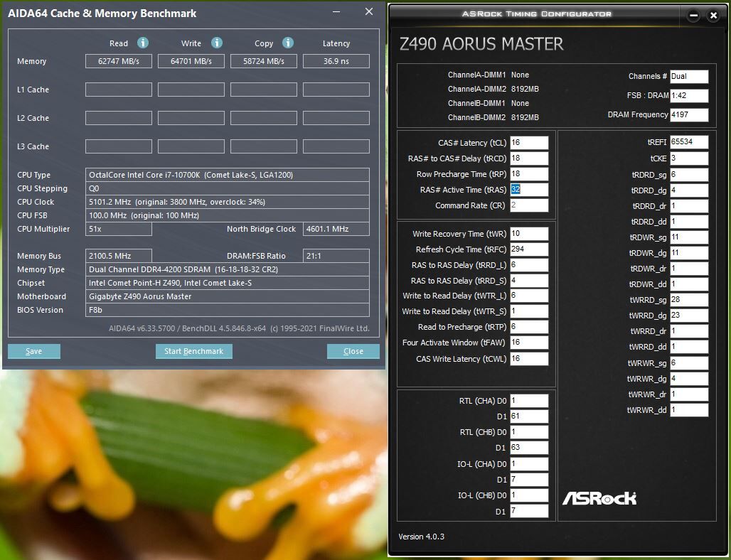Click the Memory Bus value 2100.5 MHz
Image resolution: width=731 pixels, height=560 pixels.
point(119,256)
